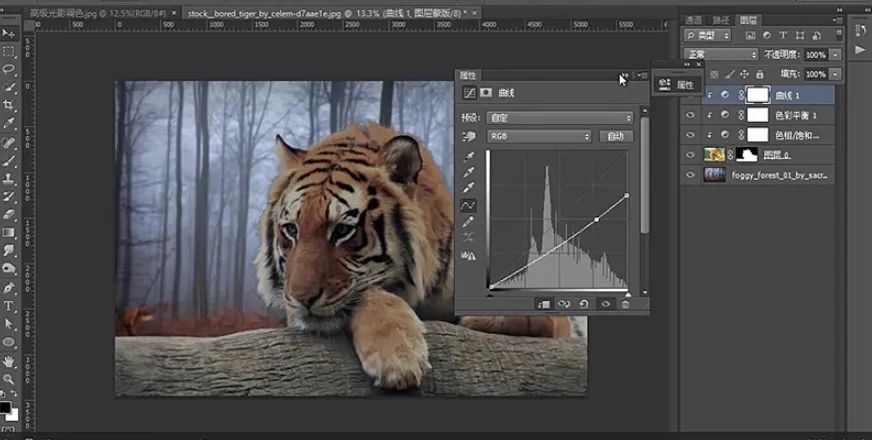
Task: Open the layer blend mode dropdown
Action: click(x=720, y=54)
